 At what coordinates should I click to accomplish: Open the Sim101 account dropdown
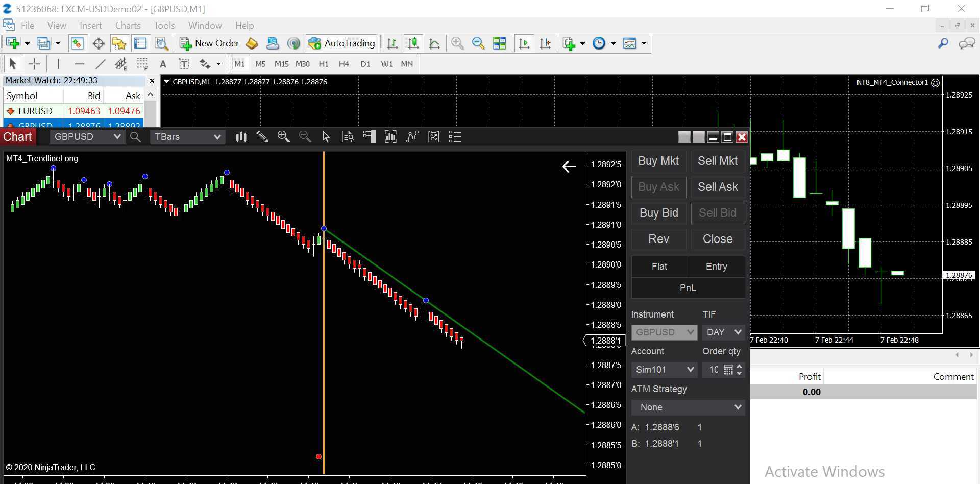click(x=664, y=369)
